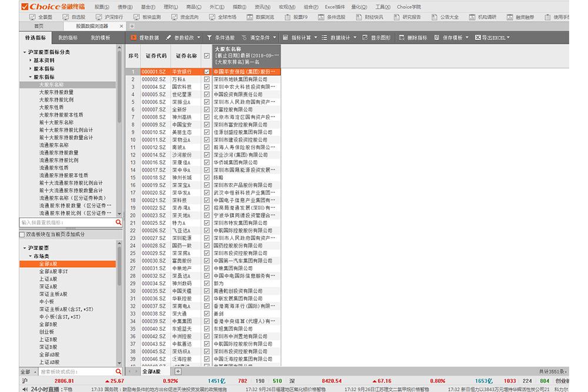The image size is (588, 392).
Task: Open 融资融券 from the shortcut toolbar
Action: [521, 17]
